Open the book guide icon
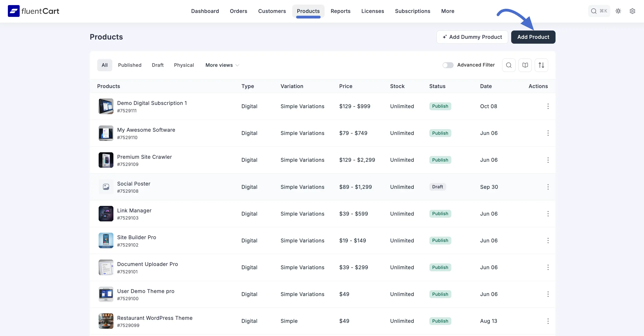Image resolution: width=644 pixels, height=336 pixels. tap(525, 65)
